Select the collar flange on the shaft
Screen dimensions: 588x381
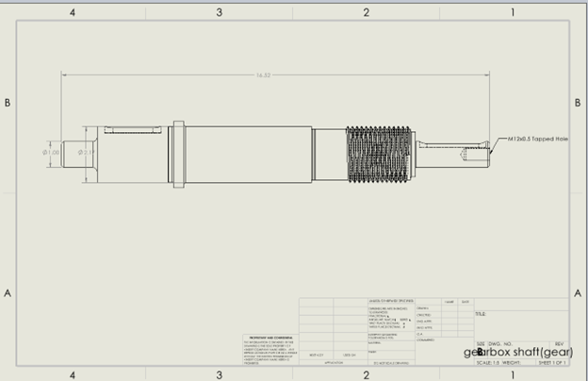(179, 155)
